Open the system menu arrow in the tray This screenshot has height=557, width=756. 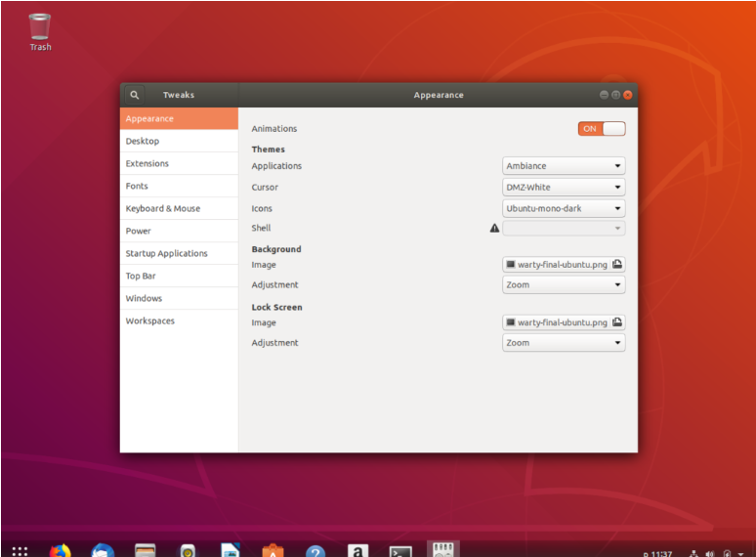(x=740, y=554)
